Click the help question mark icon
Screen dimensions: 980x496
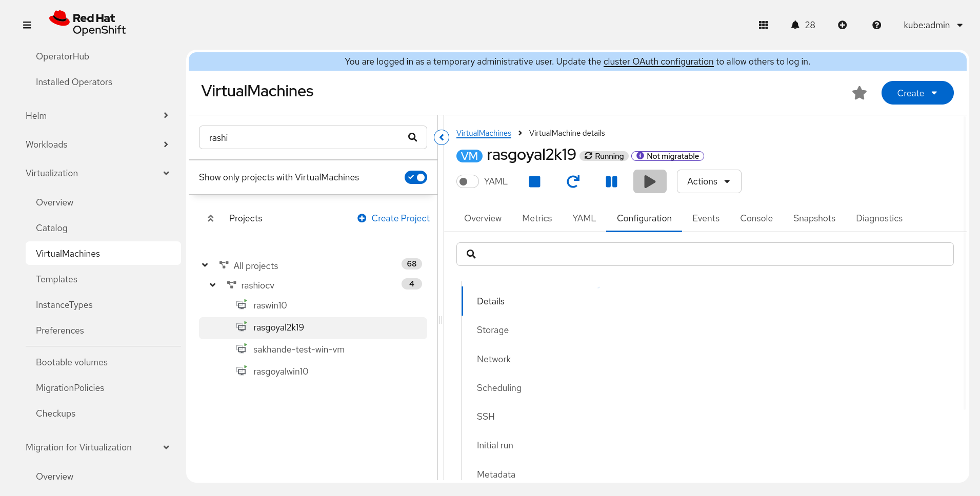pos(876,25)
